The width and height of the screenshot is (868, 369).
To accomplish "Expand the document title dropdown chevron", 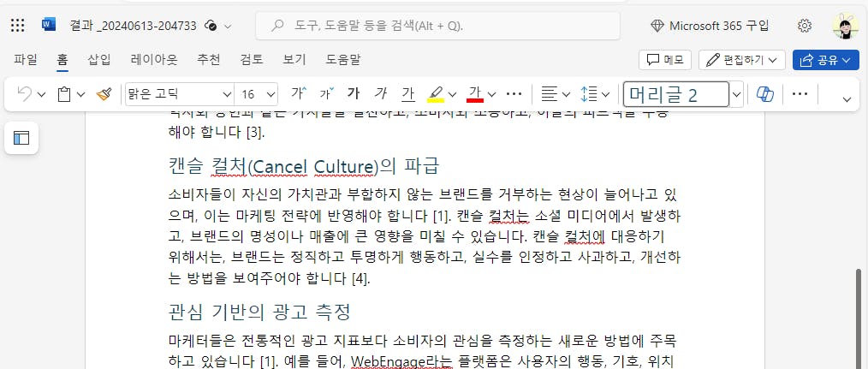I will tap(228, 26).
